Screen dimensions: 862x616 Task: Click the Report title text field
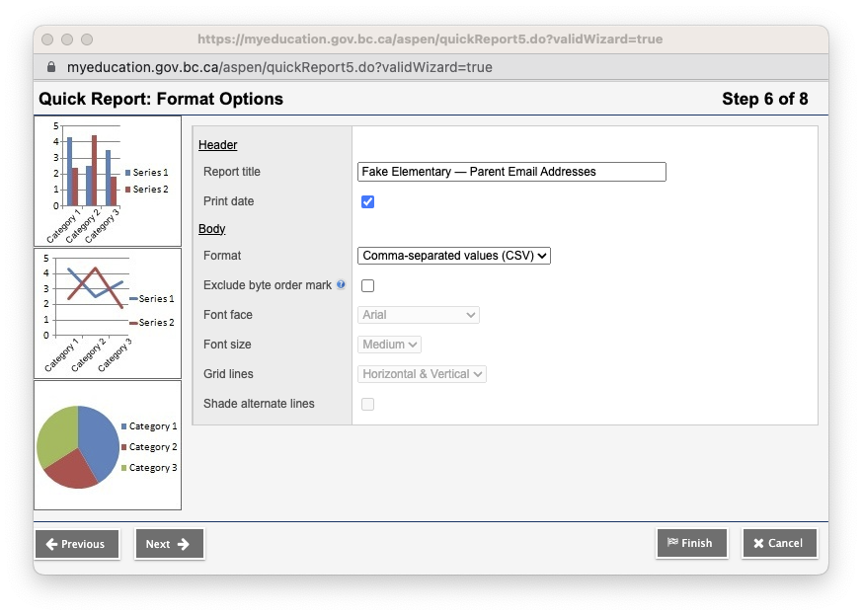[x=511, y=171]
